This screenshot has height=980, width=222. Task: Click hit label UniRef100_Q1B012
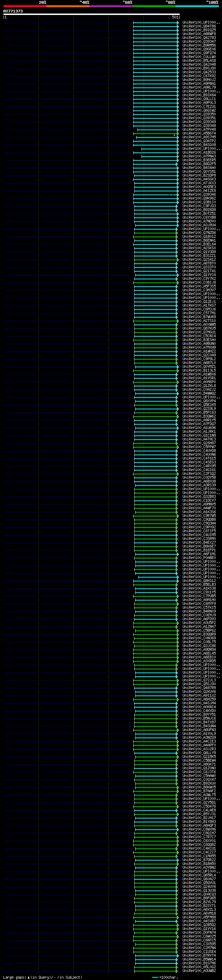[x=199, y=237]
